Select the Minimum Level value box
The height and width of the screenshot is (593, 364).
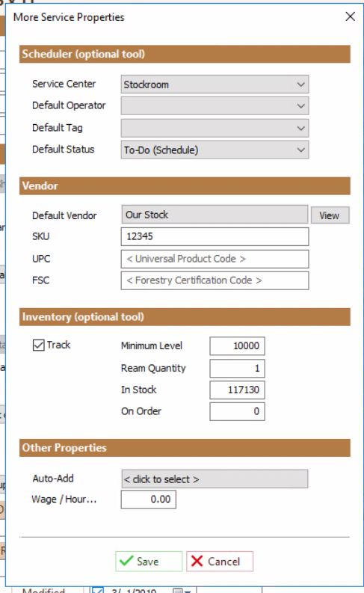click(238, 346)
